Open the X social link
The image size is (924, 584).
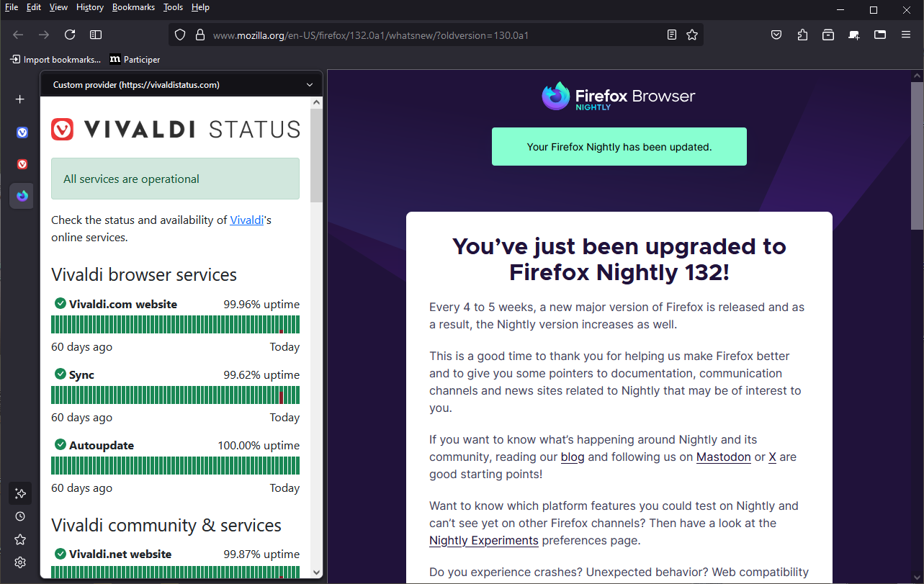coord(772,457)
